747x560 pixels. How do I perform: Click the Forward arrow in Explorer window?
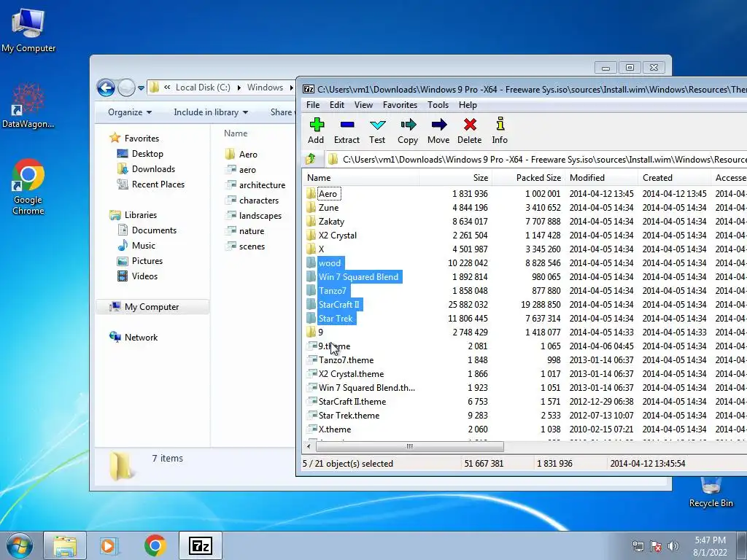coord(126,87)
